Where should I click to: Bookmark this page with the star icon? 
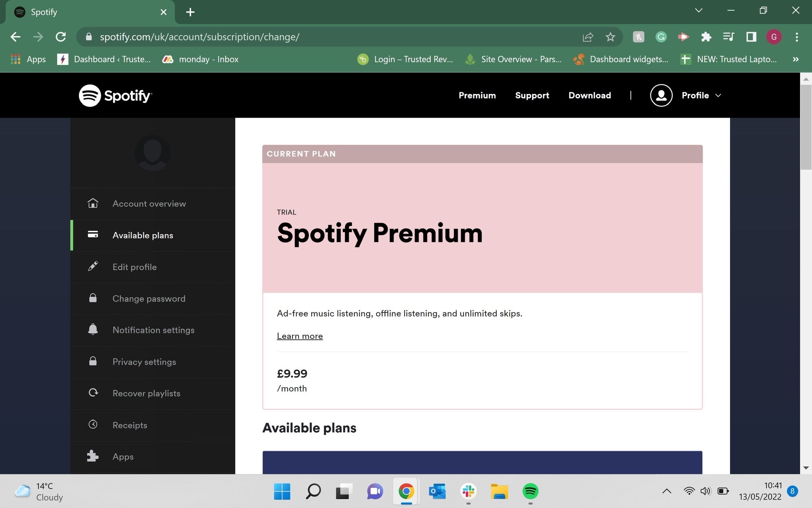(x=610, y=37)
